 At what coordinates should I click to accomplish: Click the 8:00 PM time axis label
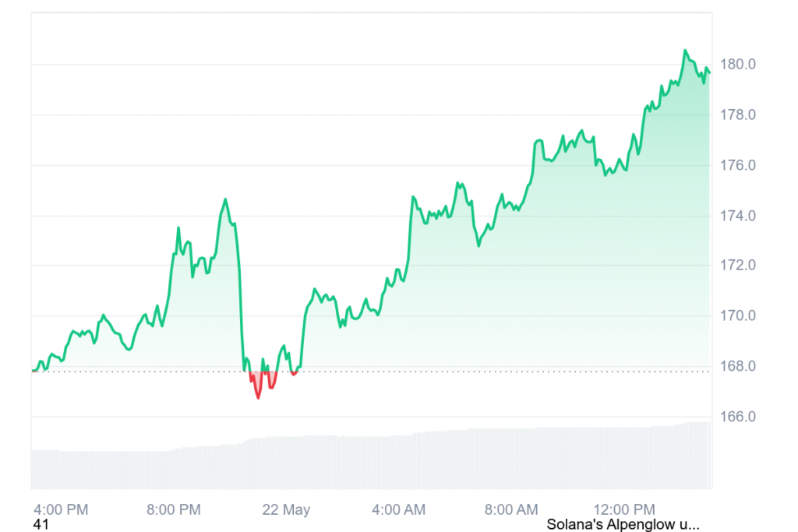[x=173, y=510]
